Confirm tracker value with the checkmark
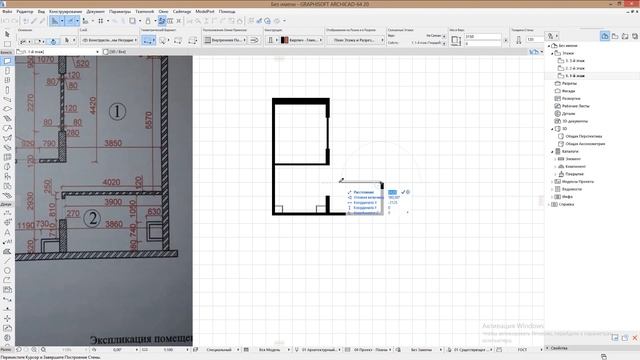This screenshot has height=360, width=640. coord(403,192)
